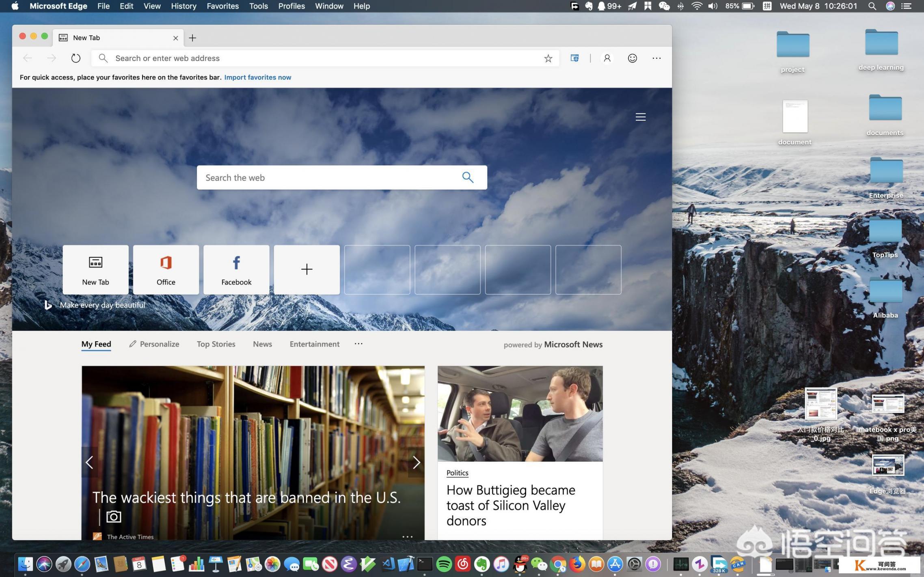Select the New Tab browser tab
The height and width of the screenshot is (577, 924).
[118, 38]
